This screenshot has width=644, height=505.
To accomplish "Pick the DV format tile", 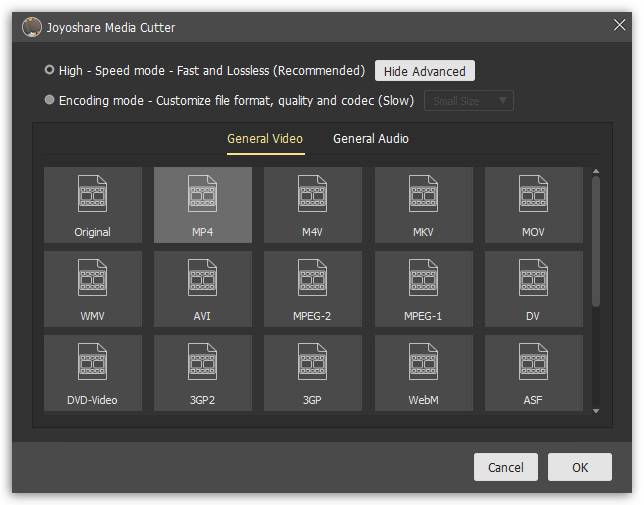I will [x=534, y=289].
